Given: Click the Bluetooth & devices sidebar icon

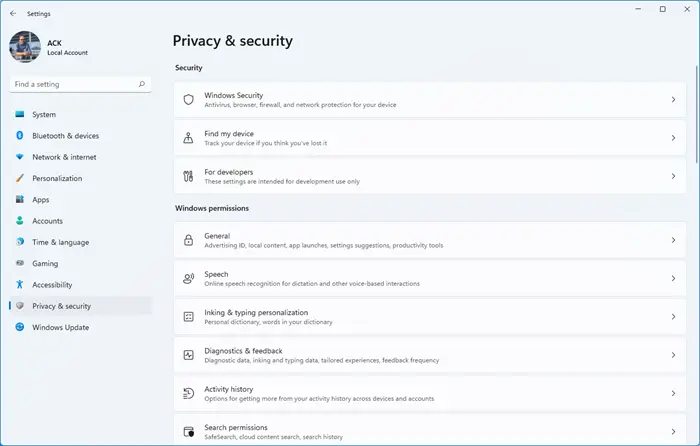Looking at the screenshot, I should [x=20, y=135].
